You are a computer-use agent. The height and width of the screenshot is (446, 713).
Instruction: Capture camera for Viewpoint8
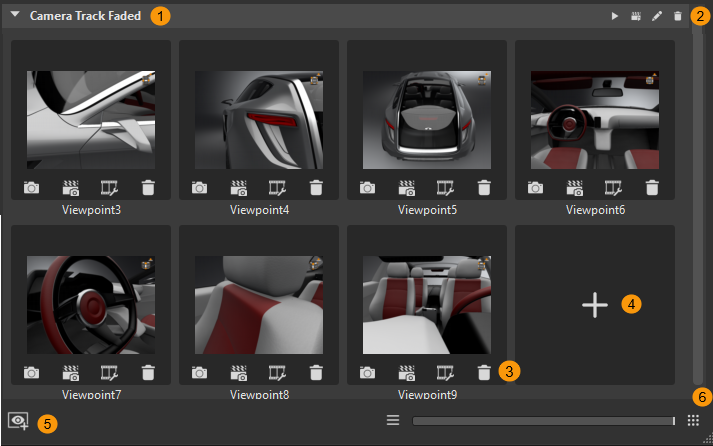click(199, 373)
